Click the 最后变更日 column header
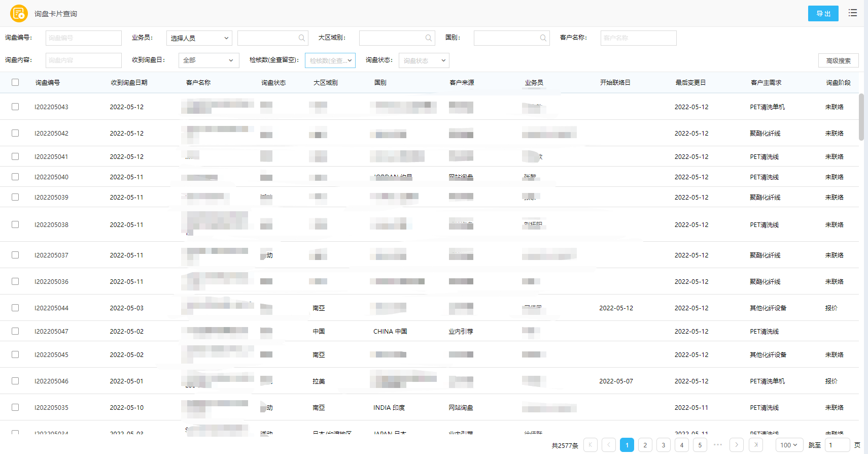The width and height of the screenshot is (868, 454). click(691, 82)
